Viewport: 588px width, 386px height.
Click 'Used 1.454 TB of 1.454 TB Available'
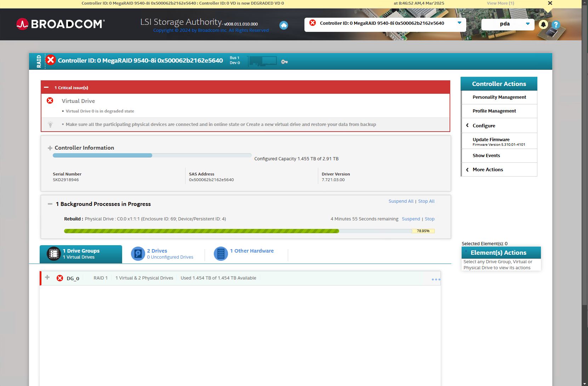click(218, 278)
